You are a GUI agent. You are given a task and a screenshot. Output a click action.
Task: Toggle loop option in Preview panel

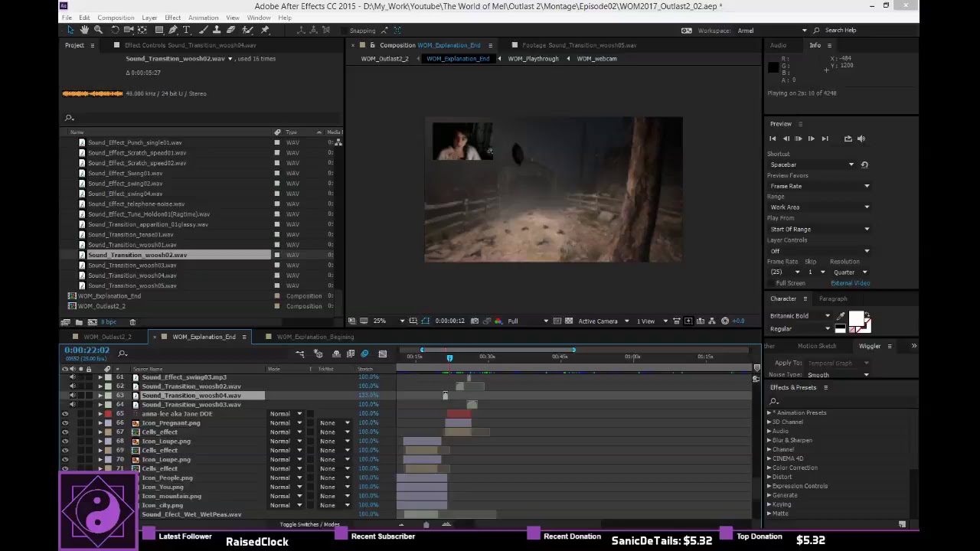coord(848,139)
